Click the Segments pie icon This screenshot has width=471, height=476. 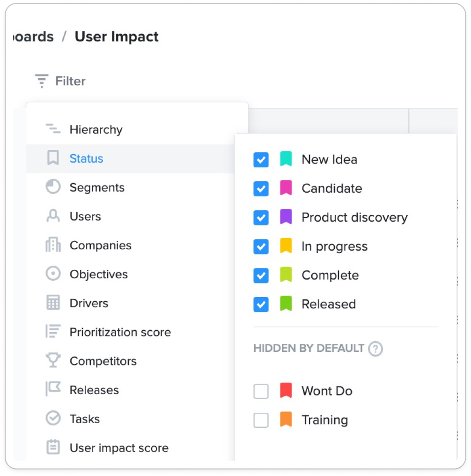pyautogui.click(x=53, y=186)
